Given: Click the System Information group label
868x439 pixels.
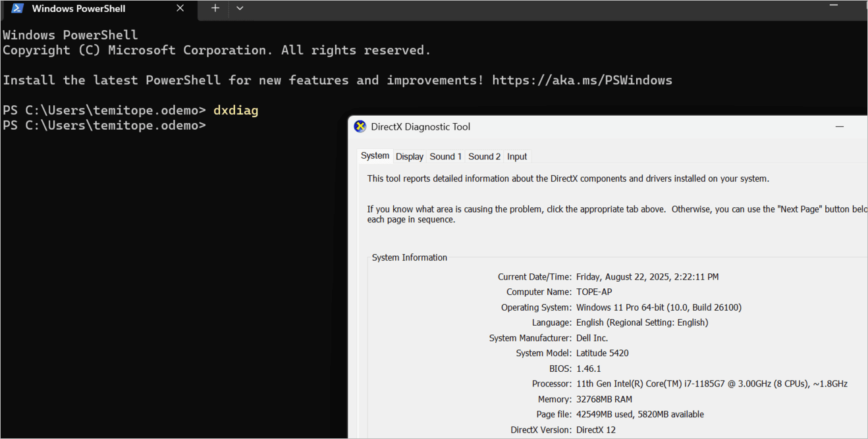Looking at the screenshot, I should coord(409,257).
